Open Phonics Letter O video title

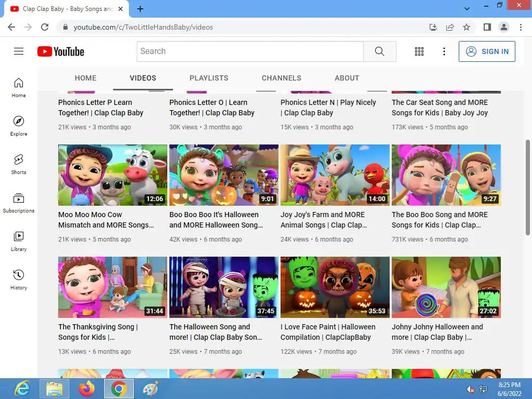pos(212,108)
